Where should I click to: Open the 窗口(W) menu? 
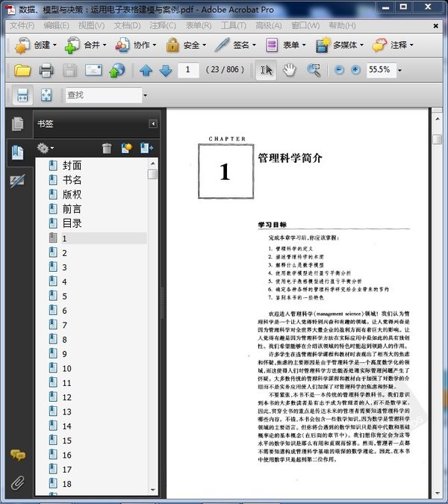(x=305, y=25)
